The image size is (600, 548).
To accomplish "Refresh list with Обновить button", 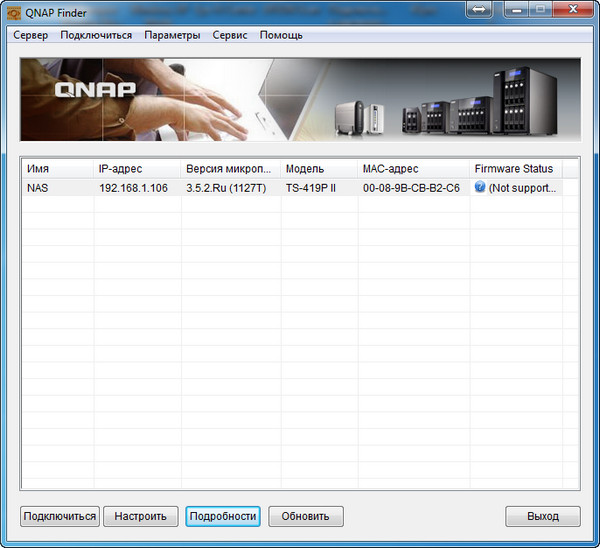I will [x=305, y=517].
